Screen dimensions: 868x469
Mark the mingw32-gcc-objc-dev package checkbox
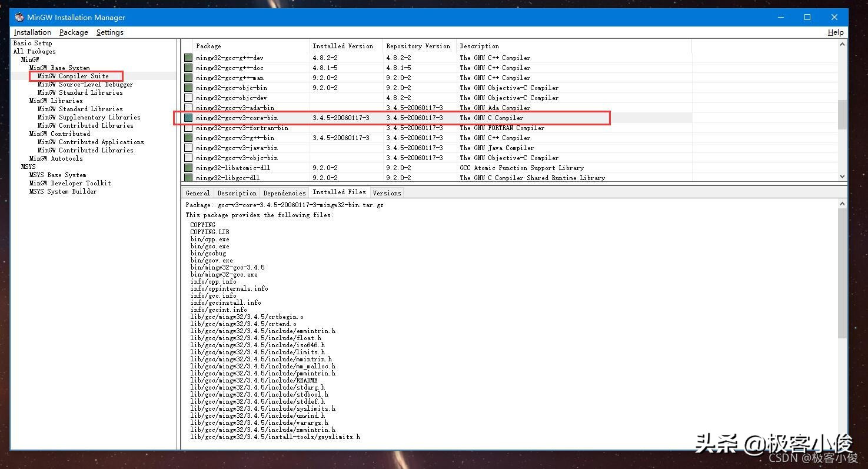point(188,98)
